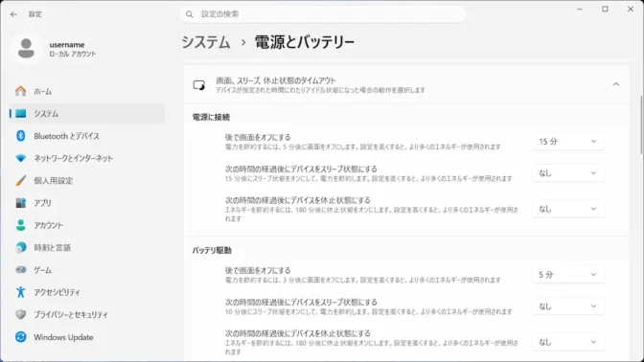644x362 pixels.
Task: Open アクセシビリティ settings
Action: (x=87, y=292)
